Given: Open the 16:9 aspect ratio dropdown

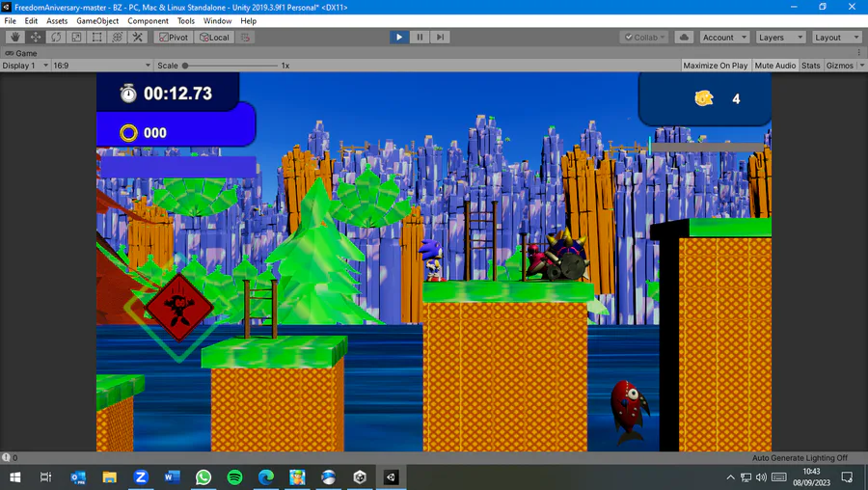Looking at the screenshot, I should tap(102, 66).
